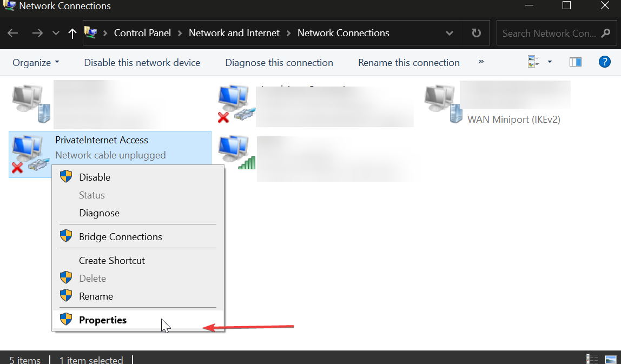
Task: Open the change-view dropdown arrow
Action: tap(550, 62)
